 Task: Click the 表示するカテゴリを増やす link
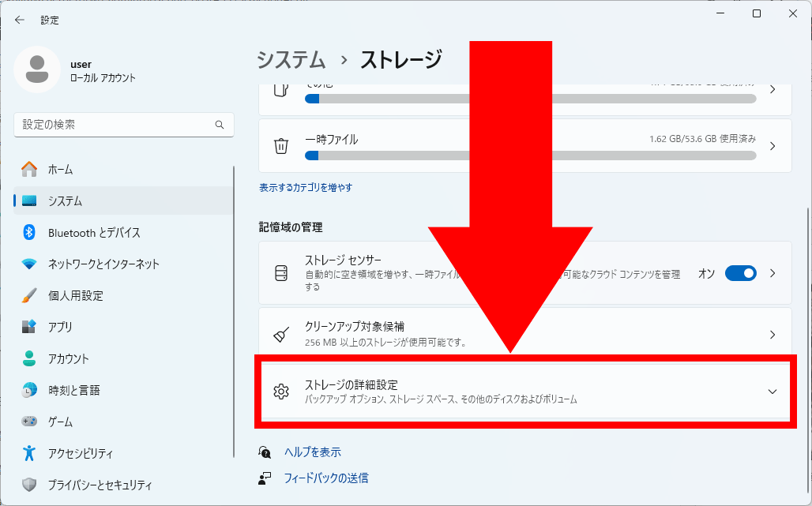(x=306, y=188)
